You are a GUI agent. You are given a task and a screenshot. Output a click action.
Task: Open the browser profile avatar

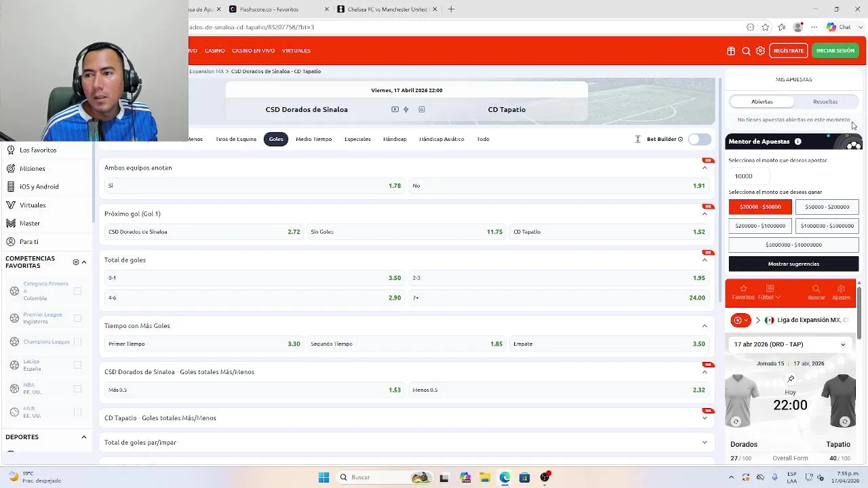(x=798, y=27)
